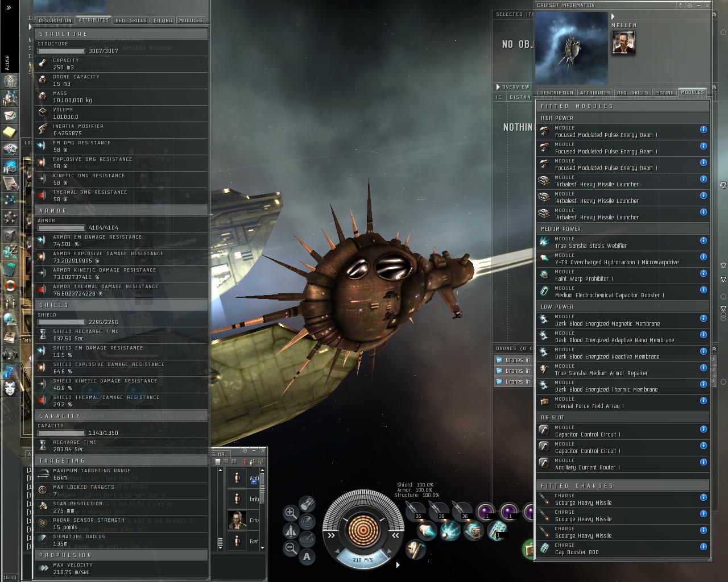Show info for True Sansha Medium Armor Repairer
The image size is (728, 582).
(704, 368)
